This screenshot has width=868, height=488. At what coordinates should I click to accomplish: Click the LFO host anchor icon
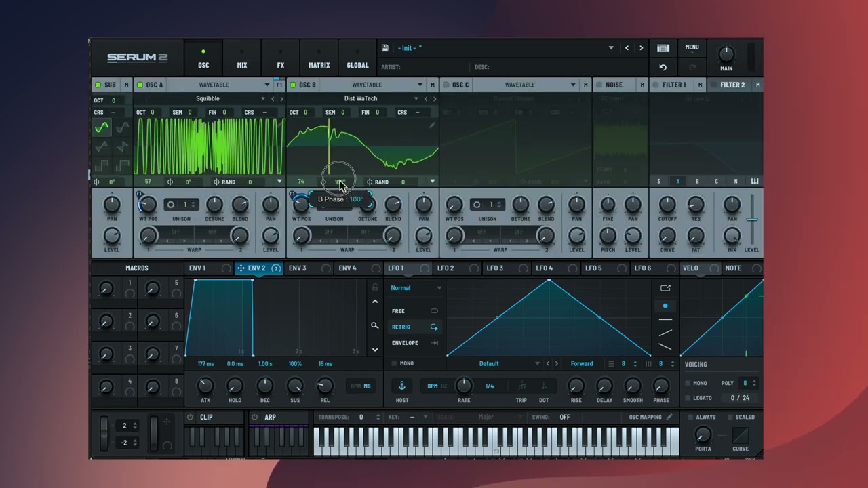coord(401,386)
